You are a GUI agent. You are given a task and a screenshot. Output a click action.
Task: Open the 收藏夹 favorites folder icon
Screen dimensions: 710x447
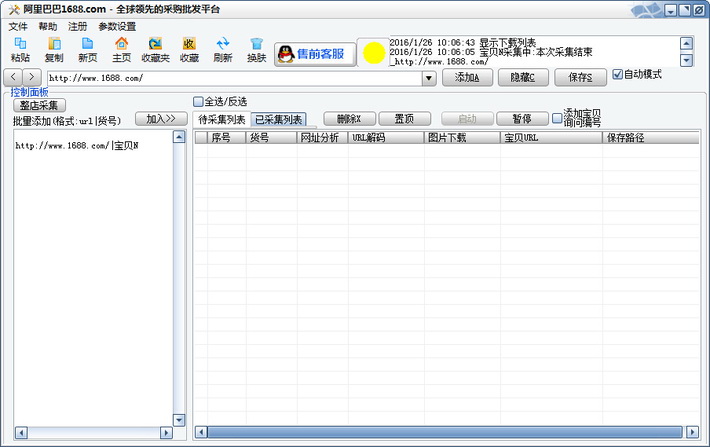click(155, 50)
